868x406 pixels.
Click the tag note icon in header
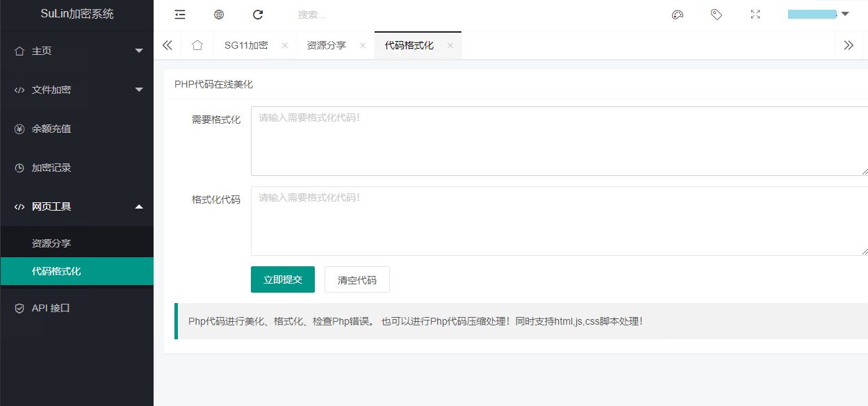tap(716, 15)
